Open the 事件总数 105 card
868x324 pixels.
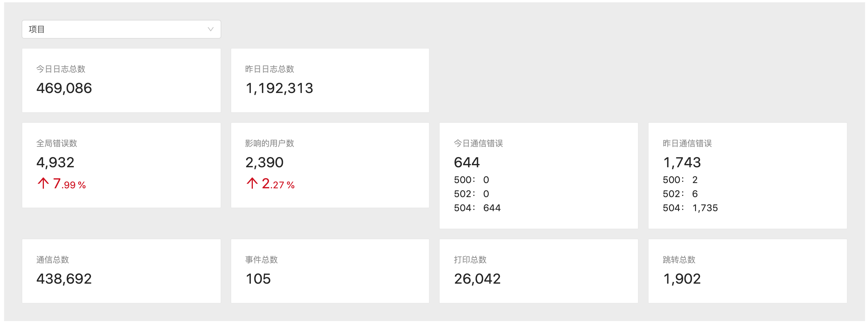pos(330,271)
